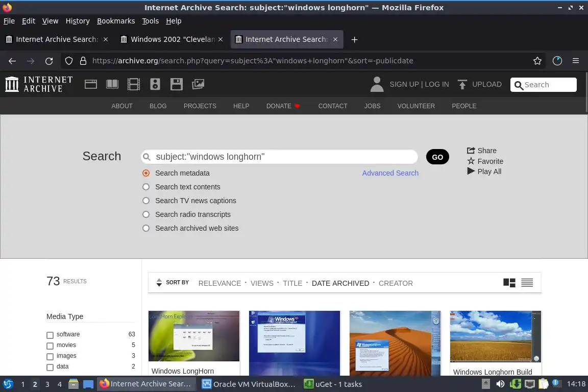Switch to list view layout
Viewport: 588px width, 392px height.
tap(527, 283)
